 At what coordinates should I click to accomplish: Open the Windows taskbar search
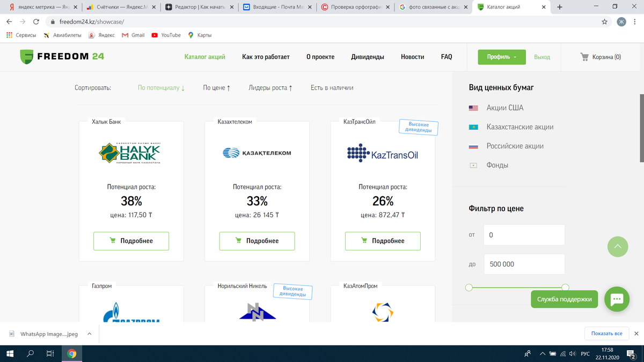pos(30,353)
